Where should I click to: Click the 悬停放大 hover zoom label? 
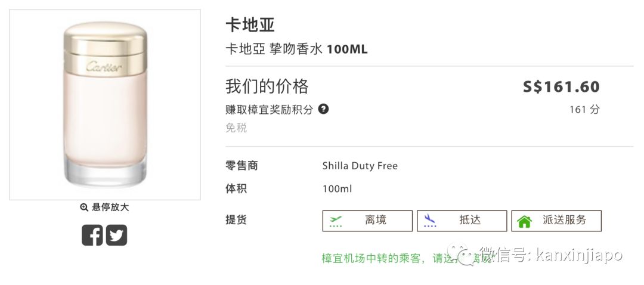point(110,207)
